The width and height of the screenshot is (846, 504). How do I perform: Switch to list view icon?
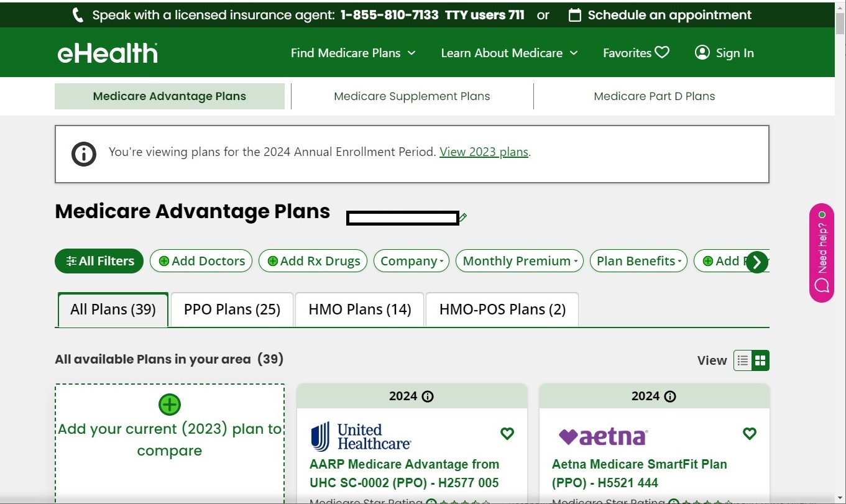[743, 360]
